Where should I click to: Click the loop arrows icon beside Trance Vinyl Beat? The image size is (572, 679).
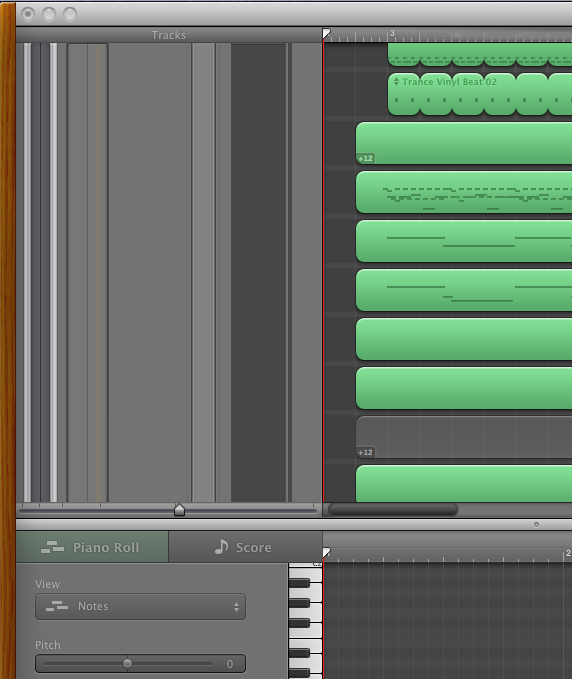click(396, 81)
